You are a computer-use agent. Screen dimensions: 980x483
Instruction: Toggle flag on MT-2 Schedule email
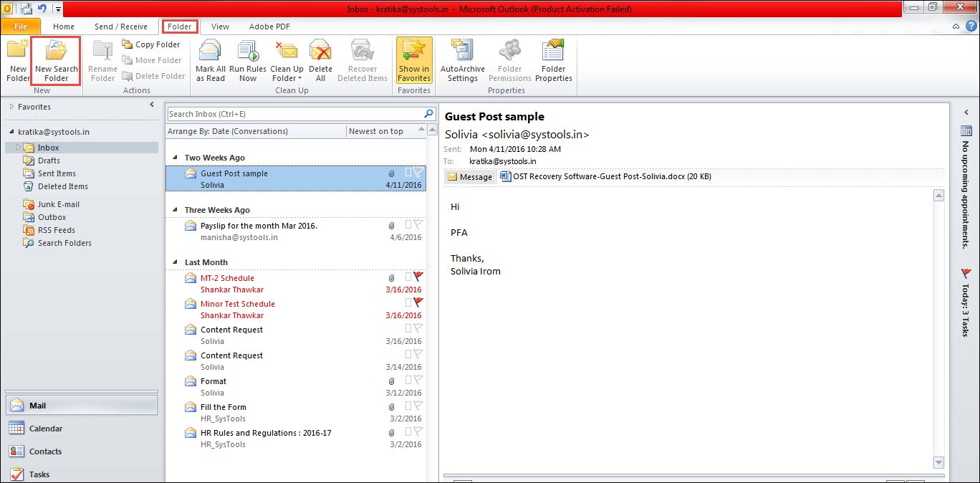pos(418,277)
